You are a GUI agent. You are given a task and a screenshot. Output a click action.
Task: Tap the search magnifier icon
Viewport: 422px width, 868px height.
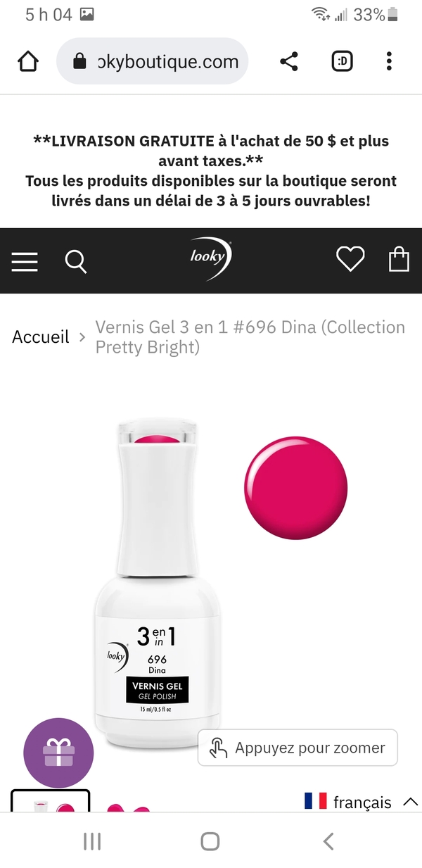(76, 261)
